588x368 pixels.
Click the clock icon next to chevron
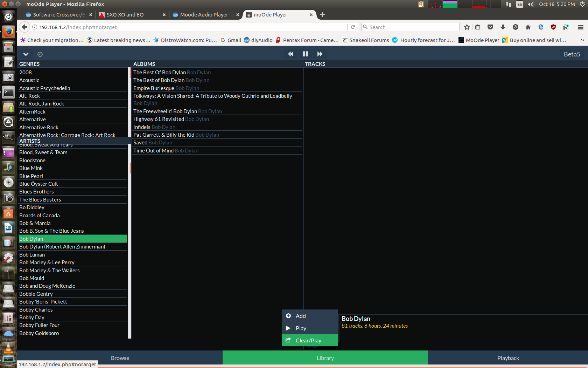40,54
